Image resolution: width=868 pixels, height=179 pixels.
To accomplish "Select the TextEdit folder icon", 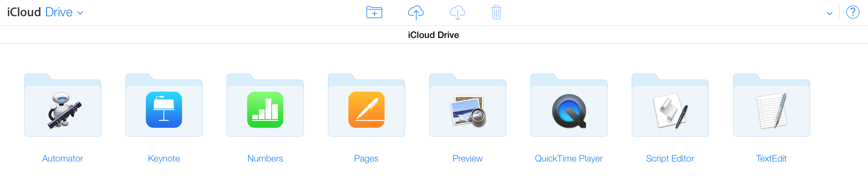I will 771,106.
